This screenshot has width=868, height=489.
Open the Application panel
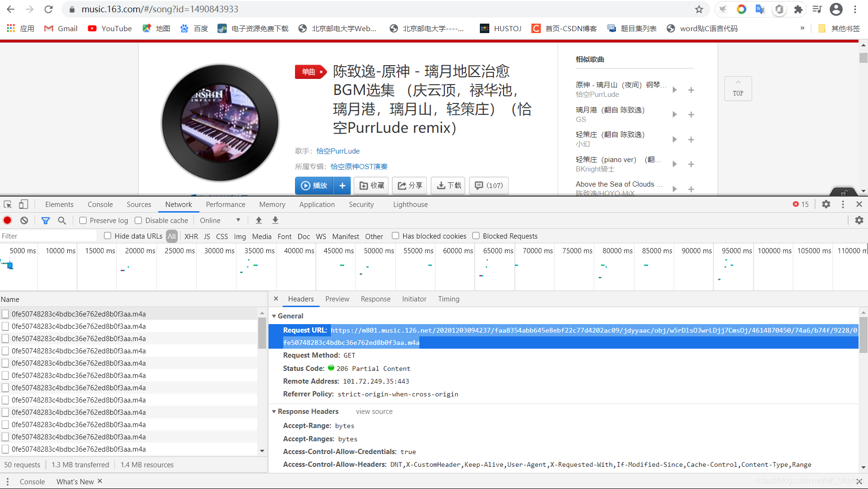coord(317,204)
